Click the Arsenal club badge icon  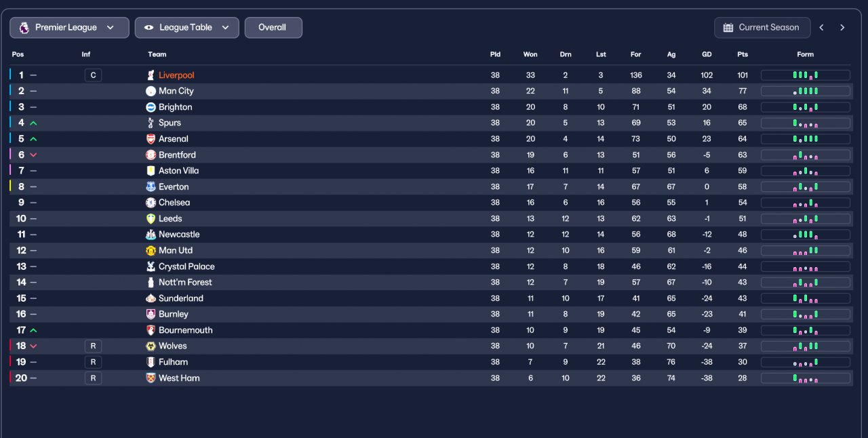[151, 139]
